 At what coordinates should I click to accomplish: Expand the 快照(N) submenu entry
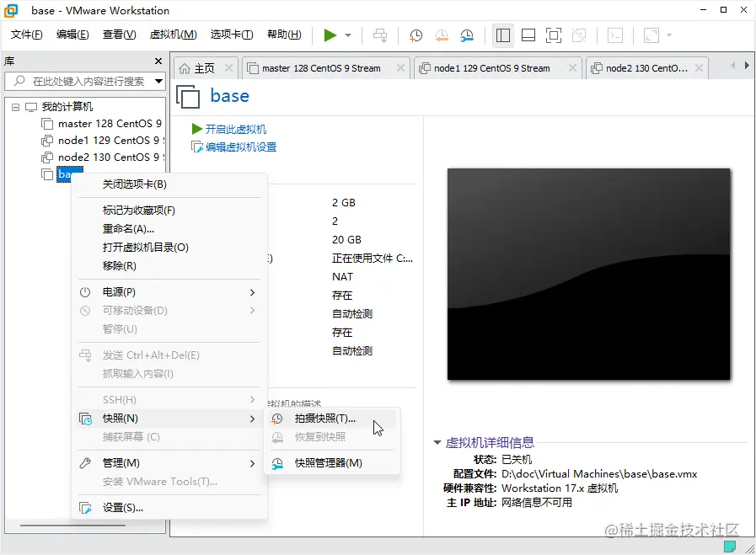coord(169,419)
